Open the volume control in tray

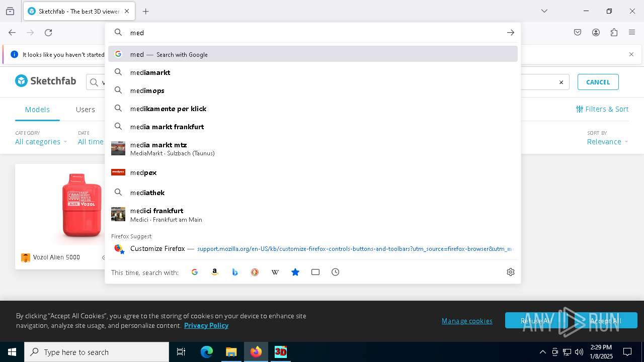(x=579, y=352)
